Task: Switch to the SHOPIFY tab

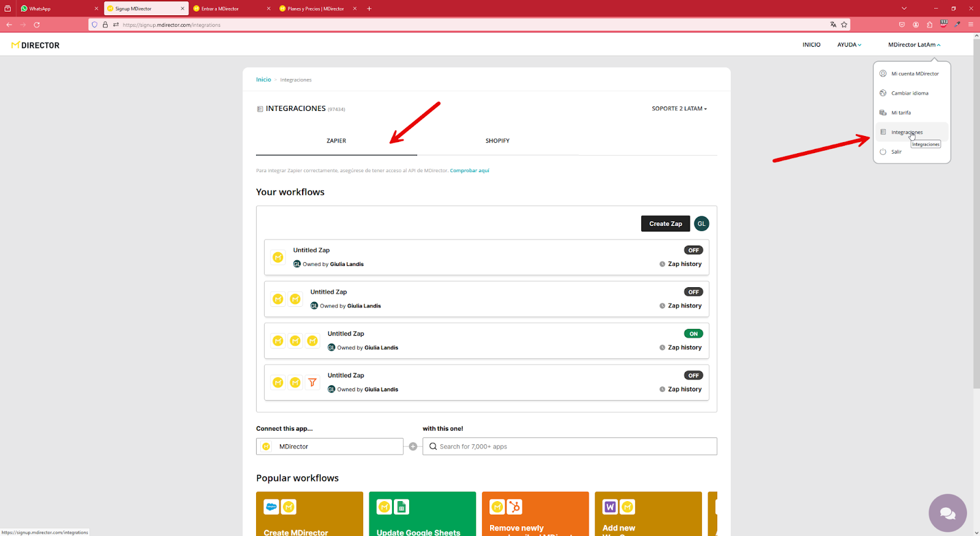Action: (x=497, y=141)
